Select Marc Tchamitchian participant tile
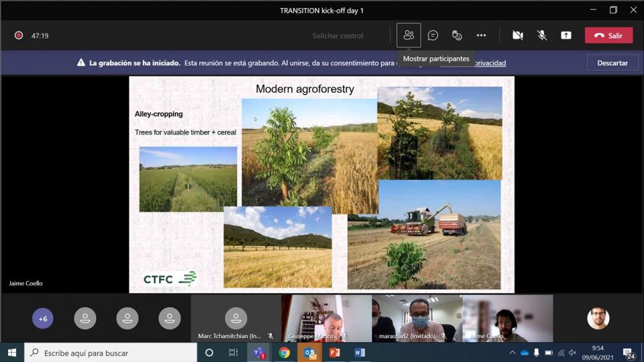 pyautogui.click(x=236, y=319)
